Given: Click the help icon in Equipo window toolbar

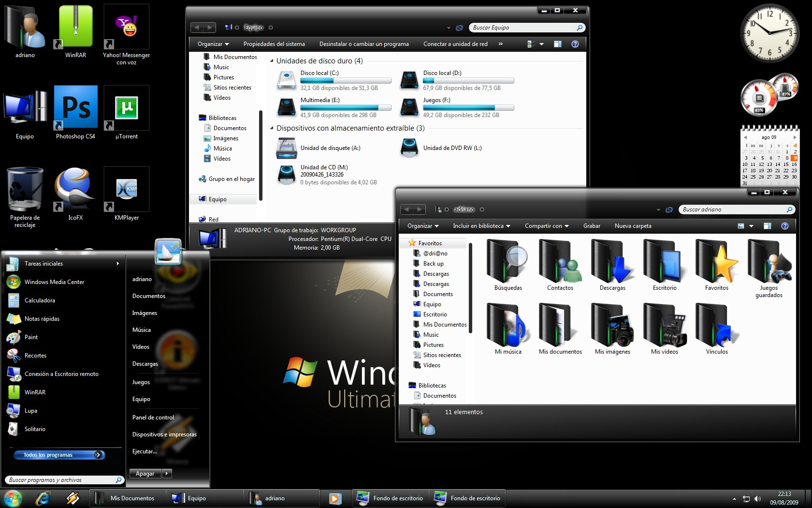Looking at the screenshot, I should [575, 44].
